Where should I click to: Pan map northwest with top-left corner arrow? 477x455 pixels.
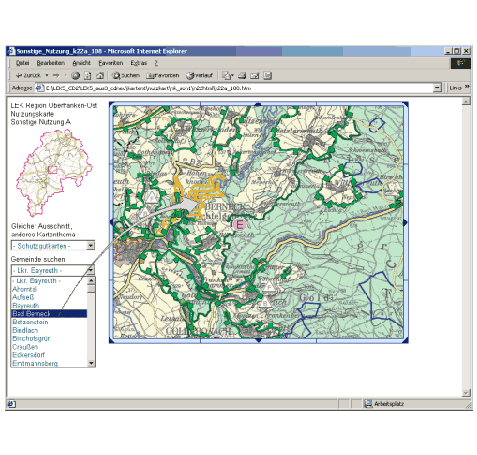tap(112, 105)
